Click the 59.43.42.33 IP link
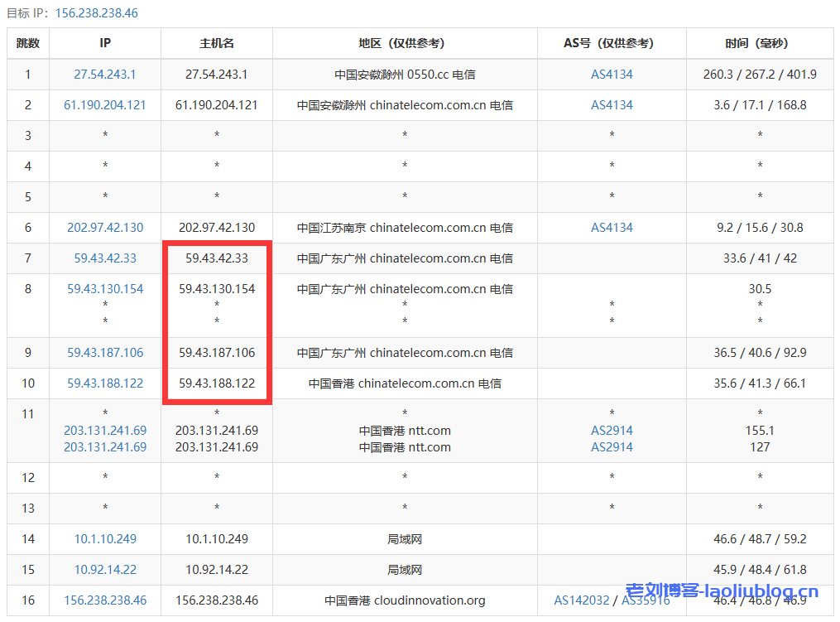This screenshot has width=840, height=622. click(104, 258)
